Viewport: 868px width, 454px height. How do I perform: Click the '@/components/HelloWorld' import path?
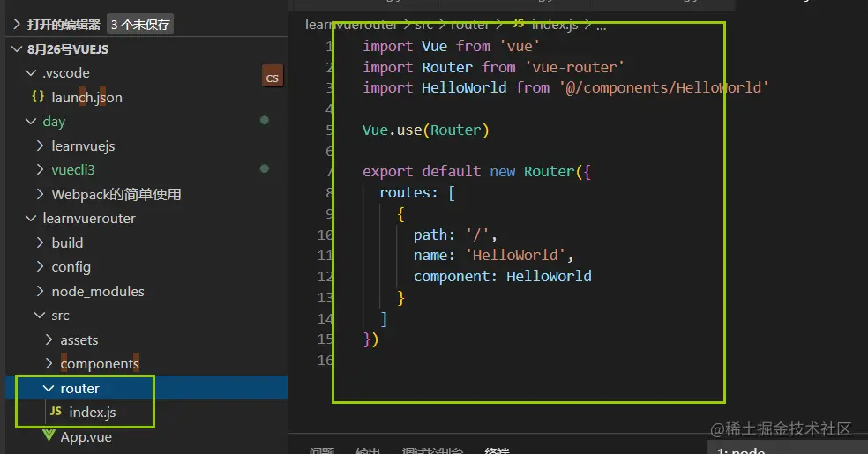tap(663, 87)
